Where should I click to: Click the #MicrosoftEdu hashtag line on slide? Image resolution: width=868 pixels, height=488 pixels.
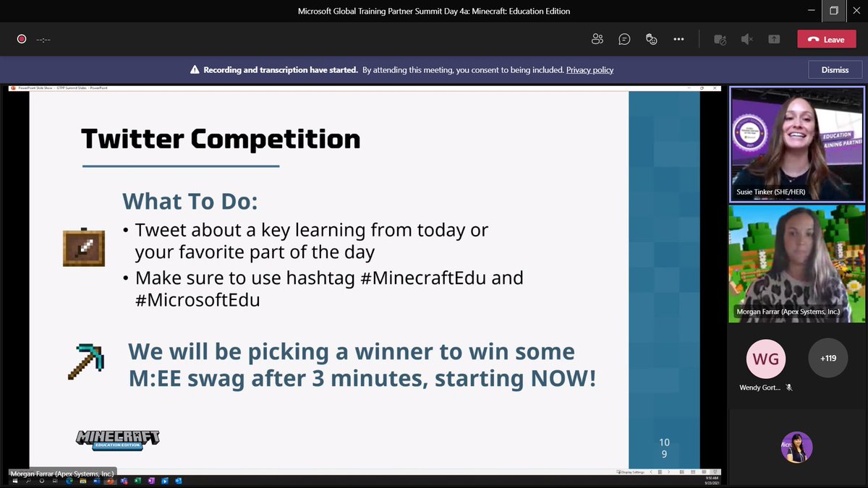click(x=197, y=299)
